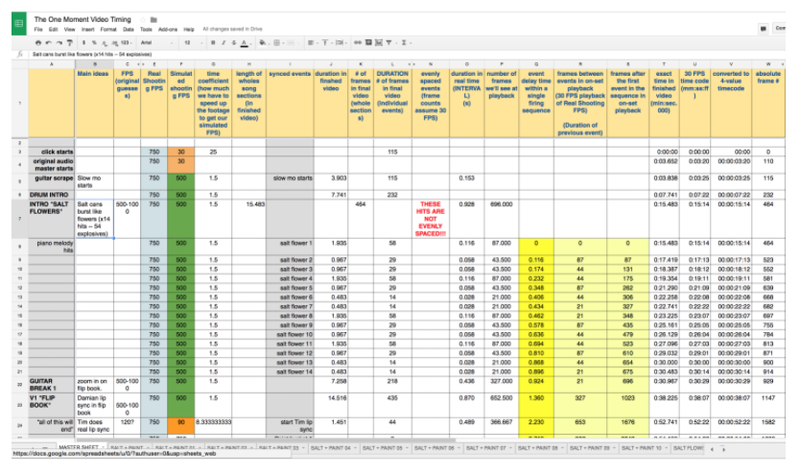Open the fill color picker
Screen dimensions: 800x475
[x=263, y=43]
